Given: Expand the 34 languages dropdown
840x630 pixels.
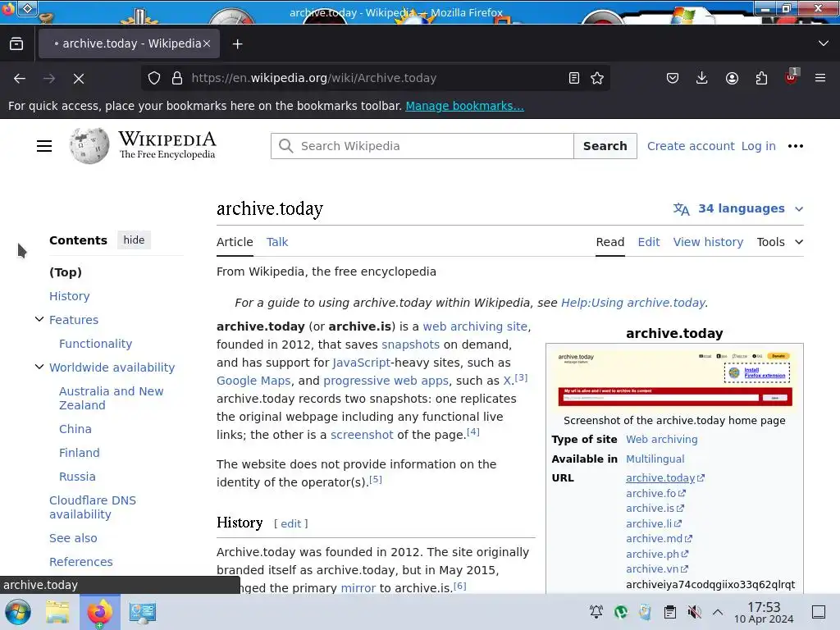Looking at the screenshot, I should pyautogui.click(x=738, y=209).
